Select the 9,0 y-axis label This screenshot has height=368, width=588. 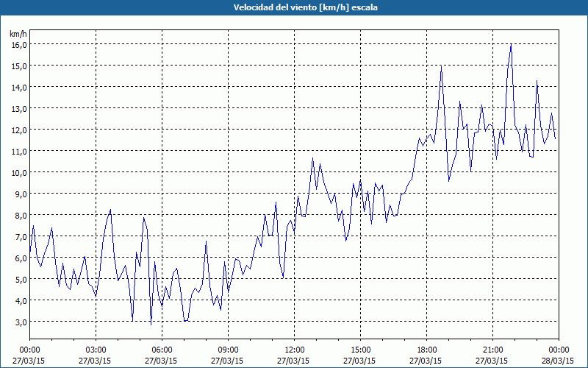pos(21,194)
